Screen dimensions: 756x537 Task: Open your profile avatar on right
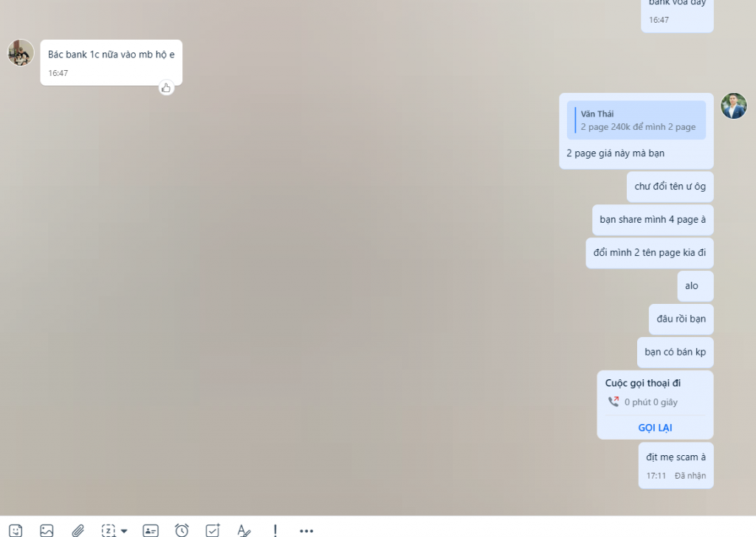point(733,105)
